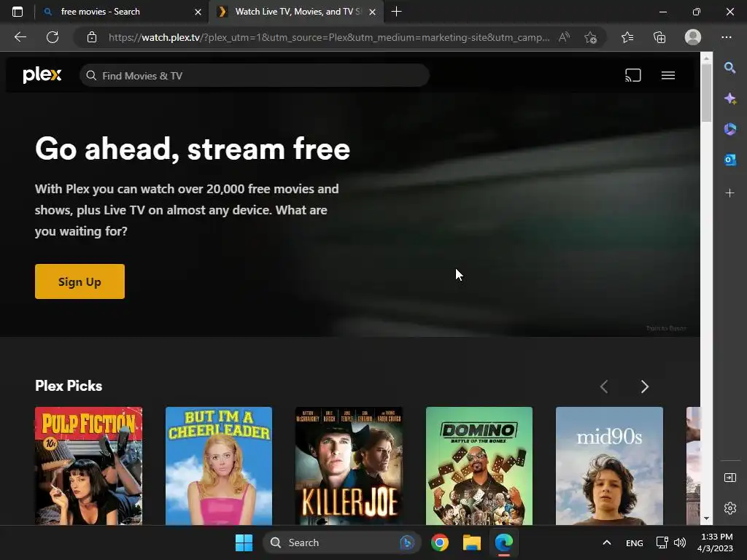
Task: Click the Bing icon in taskbar search
Action: (407, 542)
